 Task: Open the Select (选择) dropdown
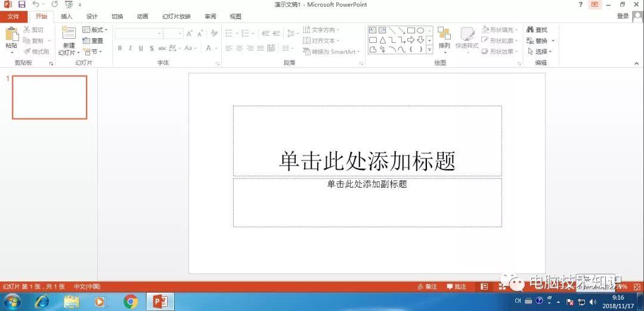tap(540, 52)
